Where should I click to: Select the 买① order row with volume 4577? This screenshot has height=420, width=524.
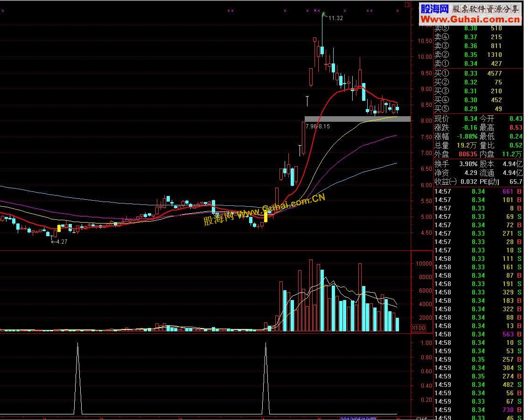[x=468, y=73]
